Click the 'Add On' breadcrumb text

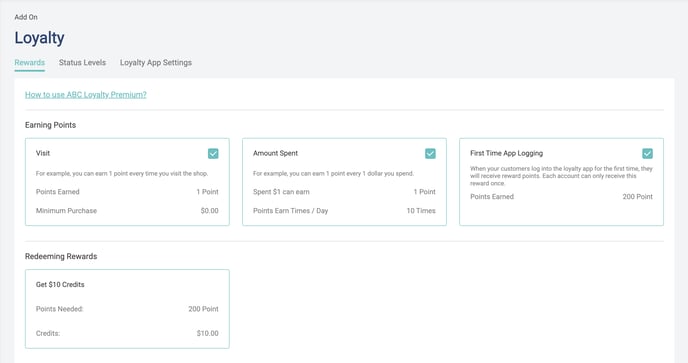click(26, 17)
